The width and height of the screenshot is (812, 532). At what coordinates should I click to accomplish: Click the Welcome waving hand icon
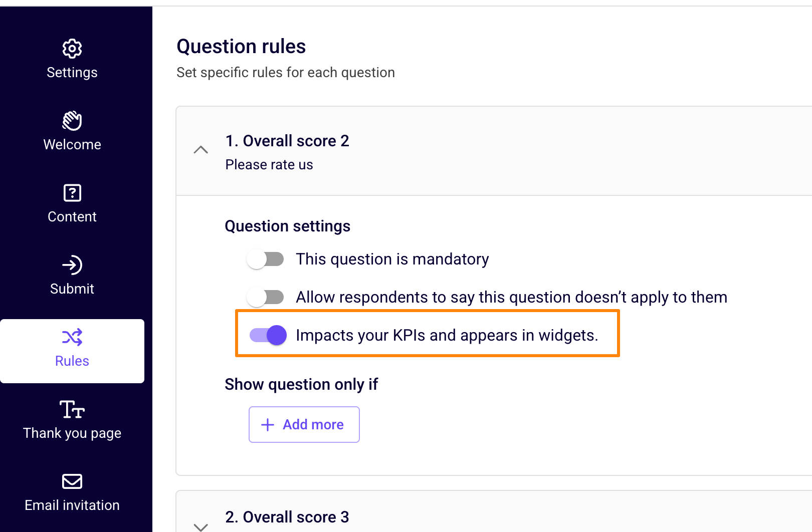coord(72,121)
